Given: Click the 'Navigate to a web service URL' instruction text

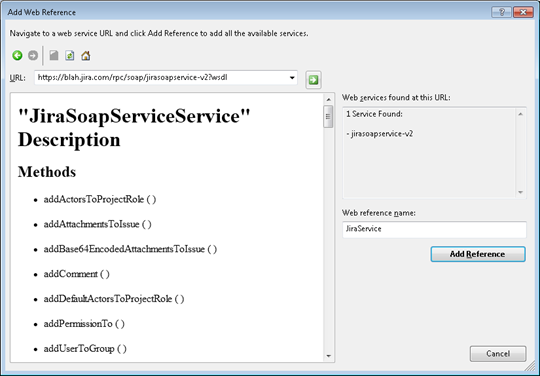Looking at the screenshot, I should [x=159, y=34].
